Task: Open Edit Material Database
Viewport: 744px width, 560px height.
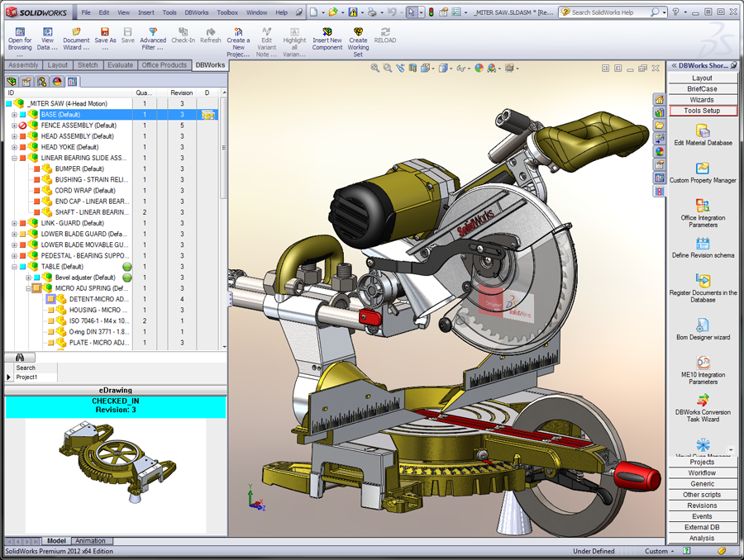Action: 703,135
